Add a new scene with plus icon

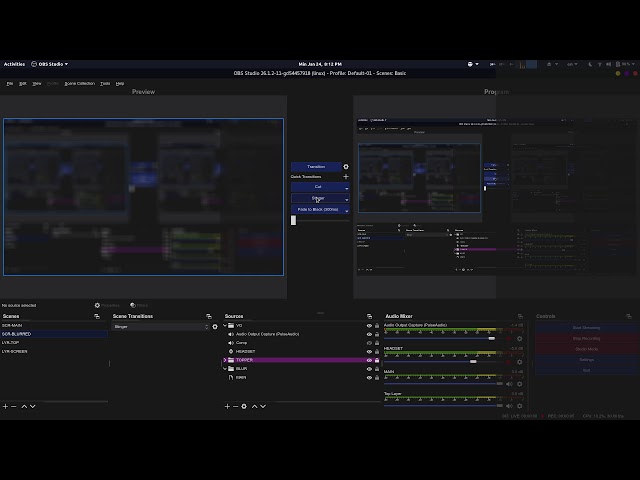5,406
